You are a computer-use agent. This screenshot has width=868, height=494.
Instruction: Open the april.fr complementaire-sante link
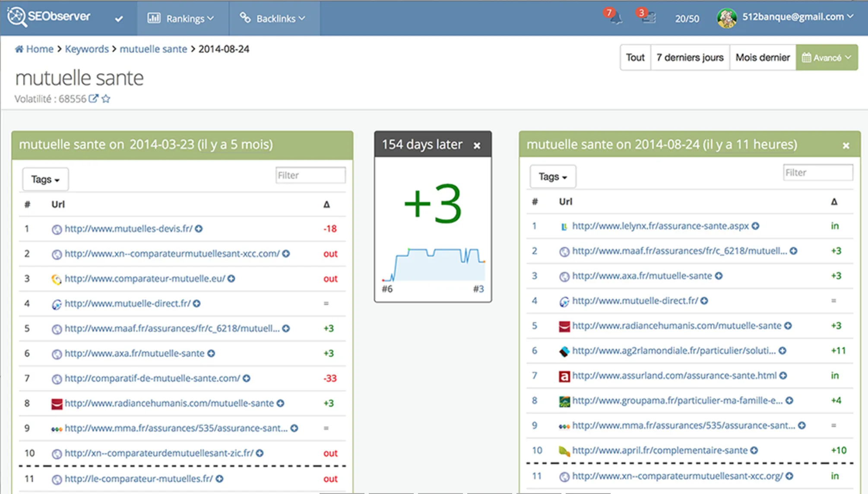tap(660, 450)
